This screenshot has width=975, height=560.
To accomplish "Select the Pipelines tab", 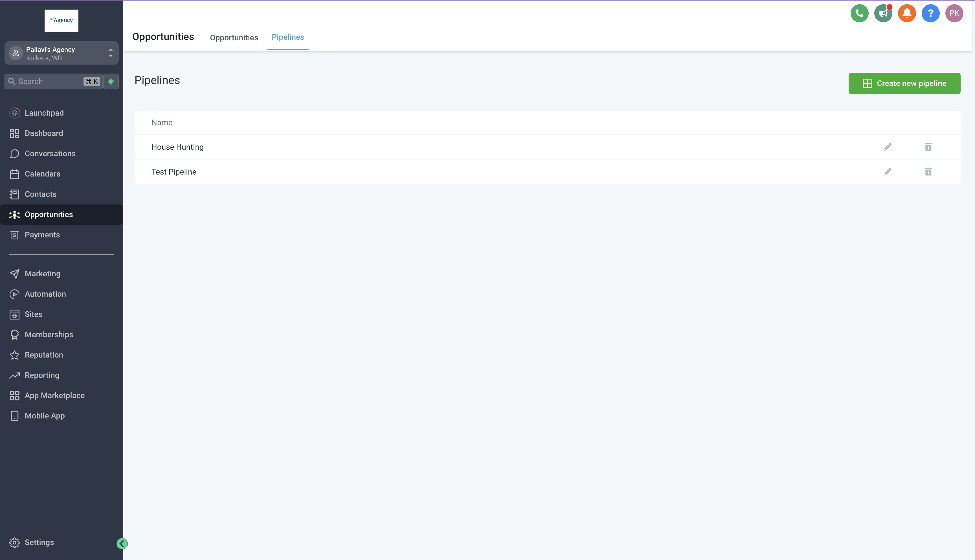I will pyautogui.click(x=288, y=37).
